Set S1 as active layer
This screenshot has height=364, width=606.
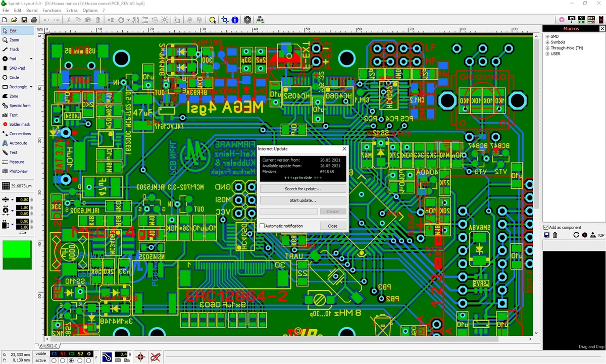(63, 360)
